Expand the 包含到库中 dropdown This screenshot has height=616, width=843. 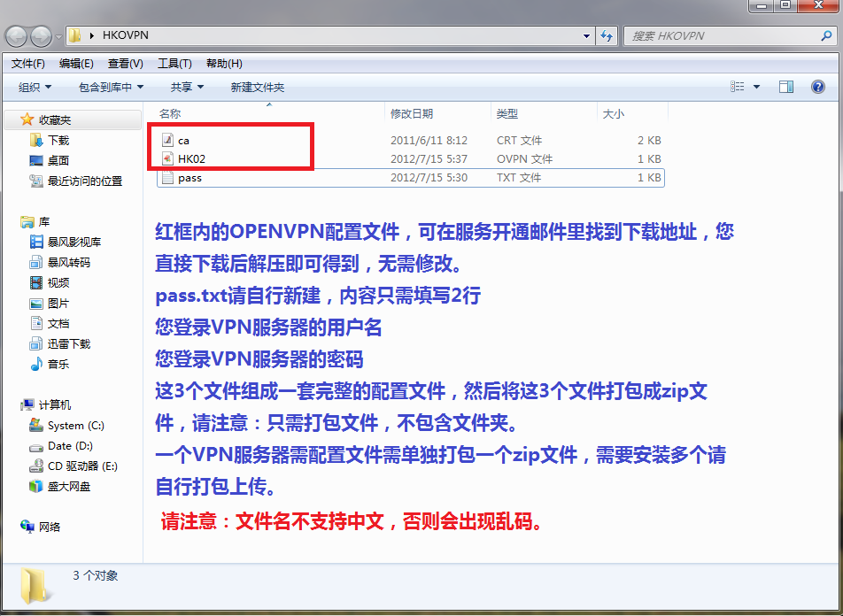pyautogui.click(x=111, y=87)
